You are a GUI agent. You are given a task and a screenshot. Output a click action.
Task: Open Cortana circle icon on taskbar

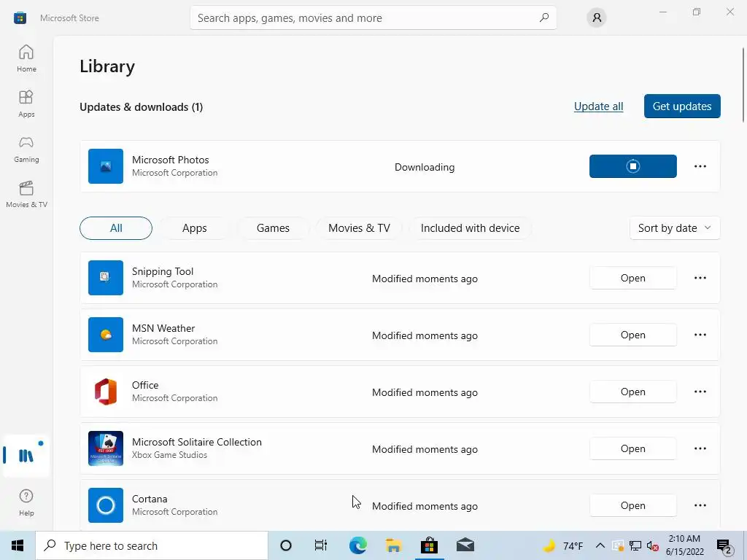[286, 545]
